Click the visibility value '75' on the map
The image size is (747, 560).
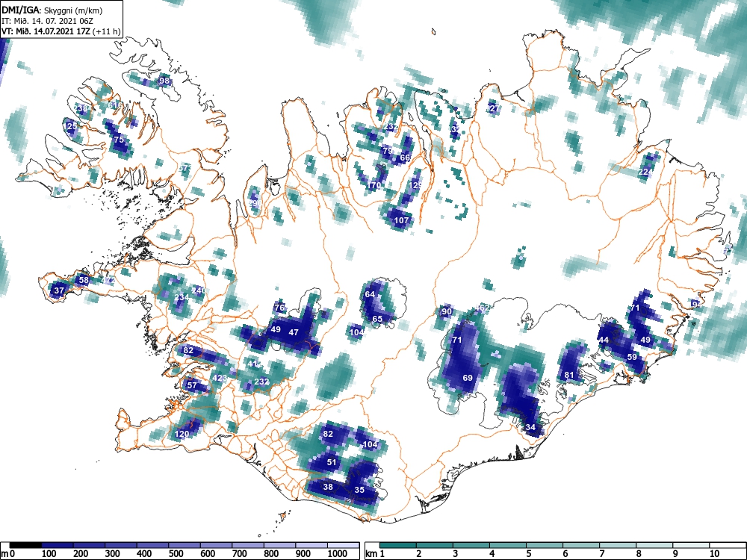point(119,140)
